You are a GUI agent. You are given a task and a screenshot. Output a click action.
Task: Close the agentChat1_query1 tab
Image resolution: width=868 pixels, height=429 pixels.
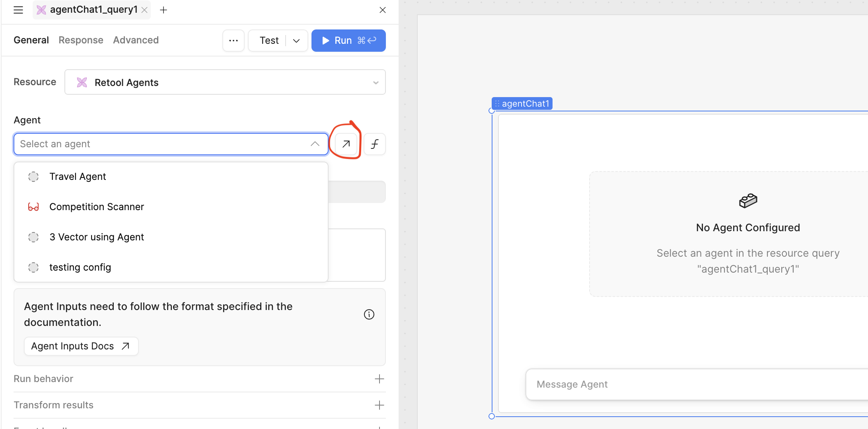[145, 10]
